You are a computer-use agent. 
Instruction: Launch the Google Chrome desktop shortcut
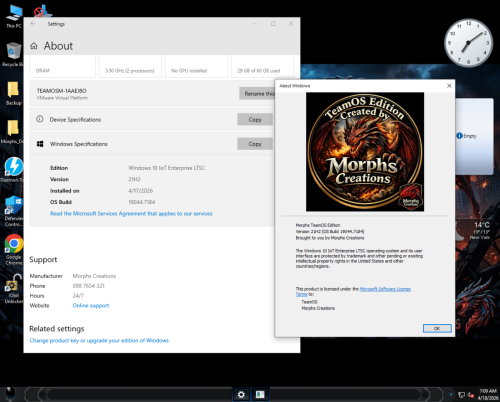click(x=13, y=249)
